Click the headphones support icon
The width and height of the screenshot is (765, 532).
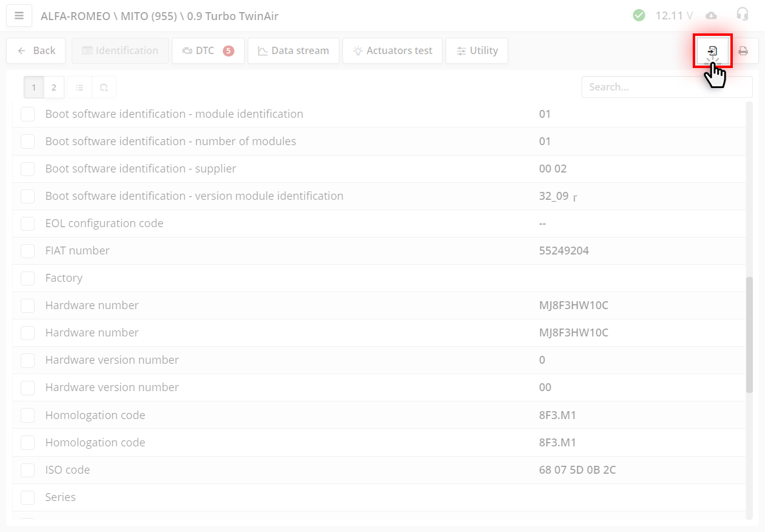point(742,15)
